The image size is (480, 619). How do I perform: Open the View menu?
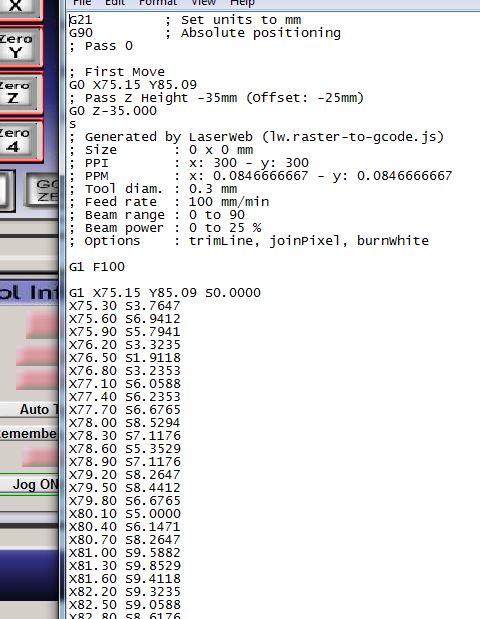203,3
